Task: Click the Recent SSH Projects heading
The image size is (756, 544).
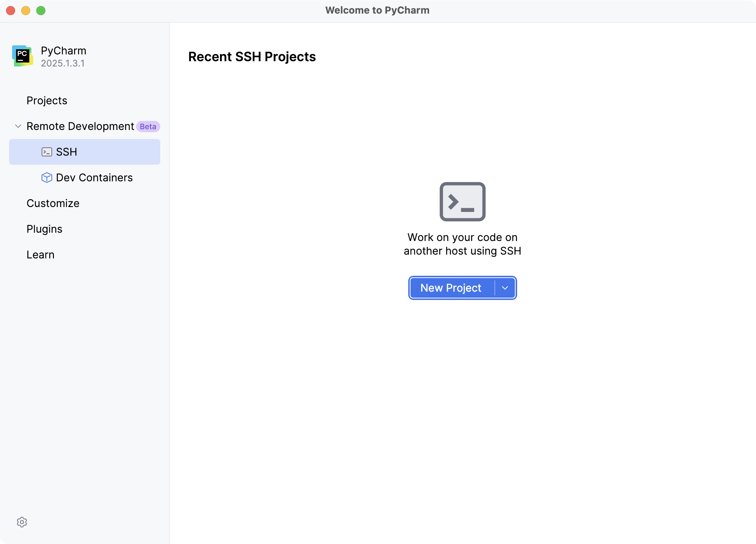Action: click(x=252, y=57)
